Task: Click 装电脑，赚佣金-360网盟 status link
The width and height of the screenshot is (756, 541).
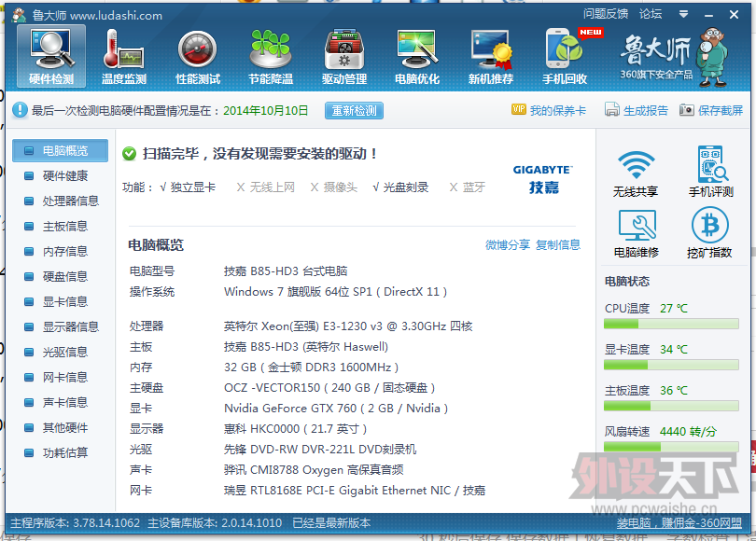Action: point(679,523)
